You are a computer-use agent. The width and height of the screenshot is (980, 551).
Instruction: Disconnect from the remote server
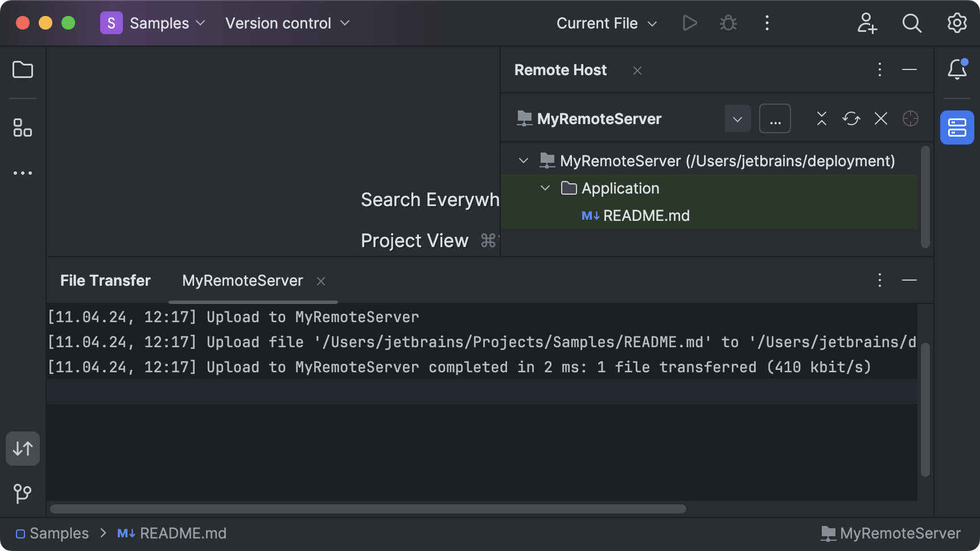coord(880,118)
